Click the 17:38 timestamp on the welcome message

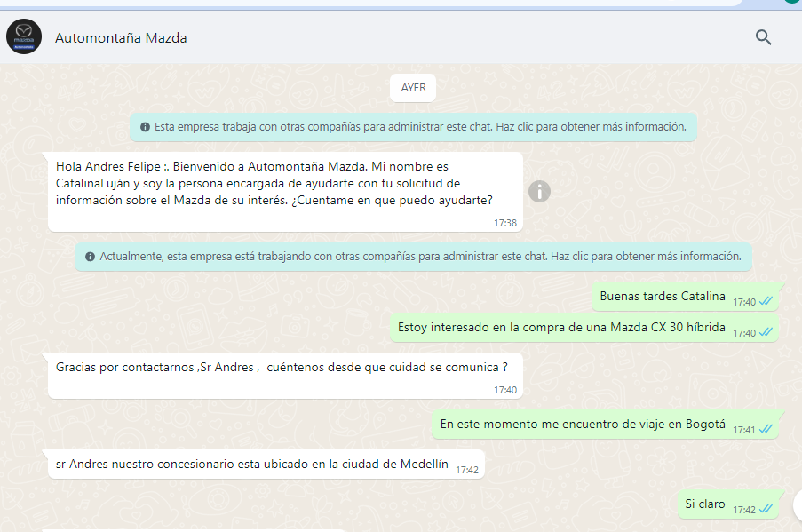click(x=505, y=223)
